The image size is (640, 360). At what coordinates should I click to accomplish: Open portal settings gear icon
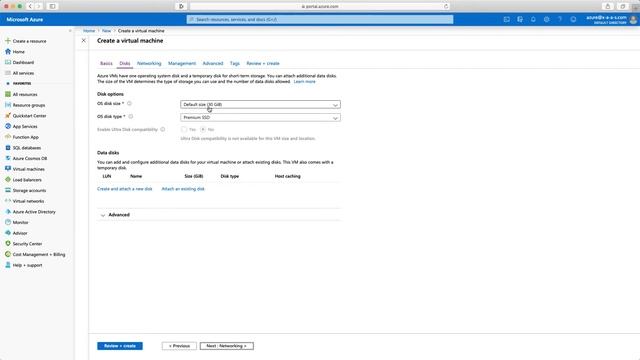tap(547, 19)
